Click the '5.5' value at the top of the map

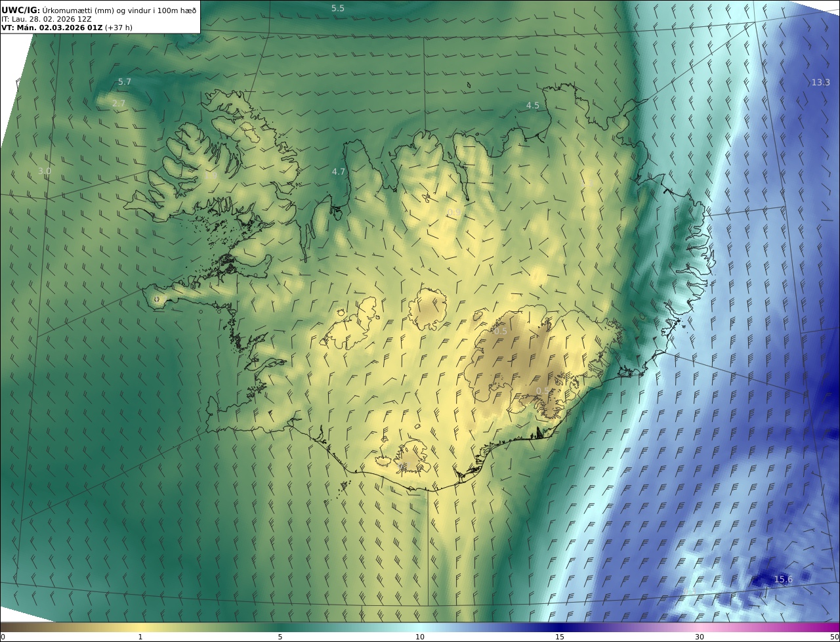coord(337,8)
